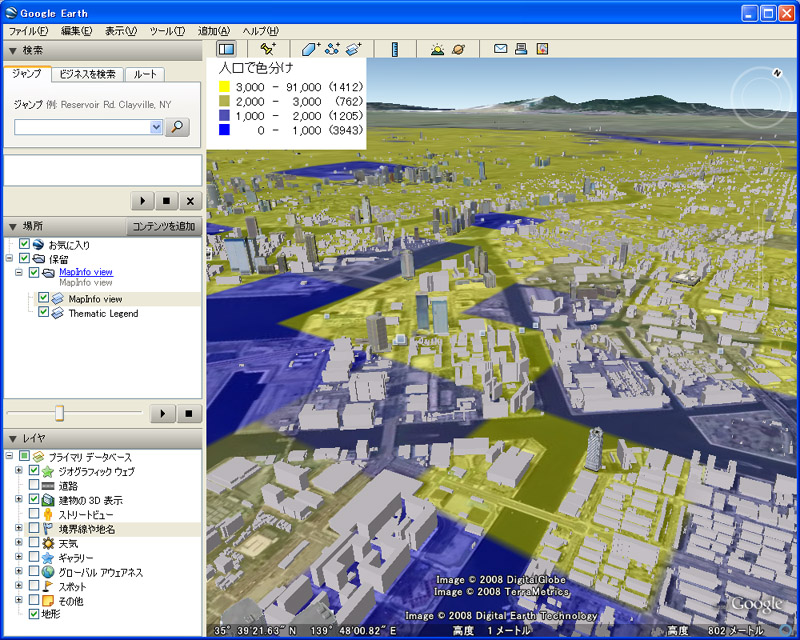This screenshot has width=800, height=640.
Task: Open the ツール menu
Action: (x=167, y=31)
